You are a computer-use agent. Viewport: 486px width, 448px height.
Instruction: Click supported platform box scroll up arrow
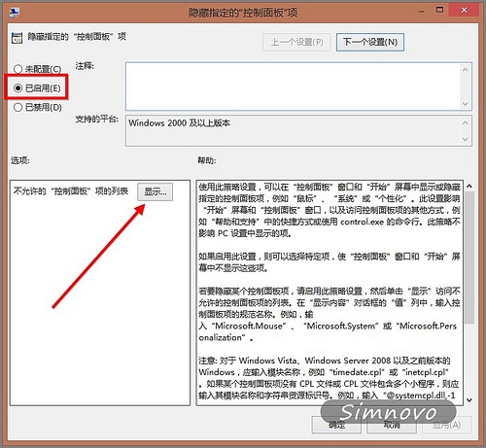466,122
